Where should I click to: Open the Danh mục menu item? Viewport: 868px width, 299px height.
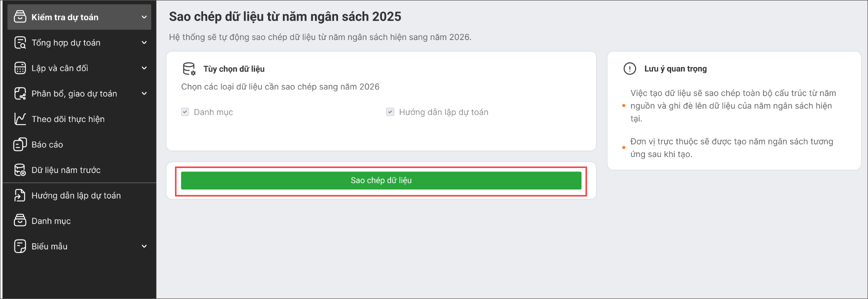coord(51,221)
